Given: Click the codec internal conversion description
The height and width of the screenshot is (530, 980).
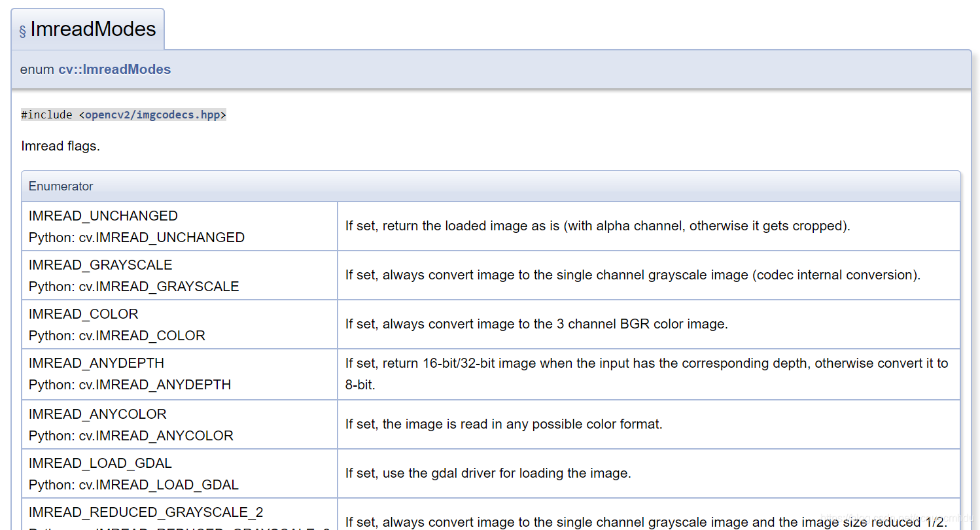Looking at the screenshot, I should coord(633,275).
